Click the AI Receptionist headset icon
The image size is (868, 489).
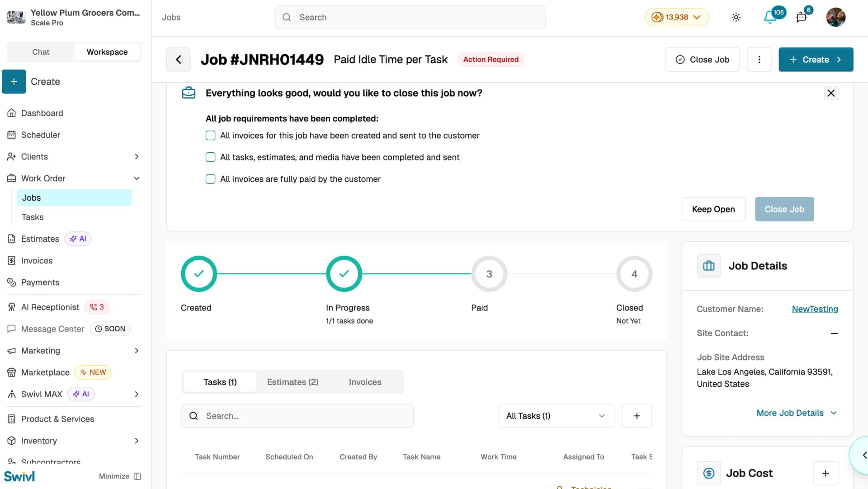point(12,307)
